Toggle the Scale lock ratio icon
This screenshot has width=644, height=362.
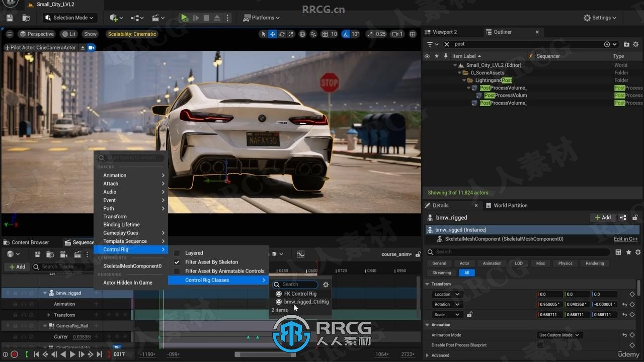point(469,315)
